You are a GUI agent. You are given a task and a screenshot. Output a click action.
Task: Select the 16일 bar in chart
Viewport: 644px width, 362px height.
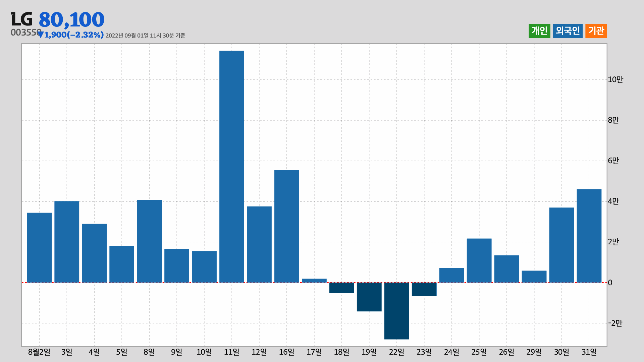287,226
